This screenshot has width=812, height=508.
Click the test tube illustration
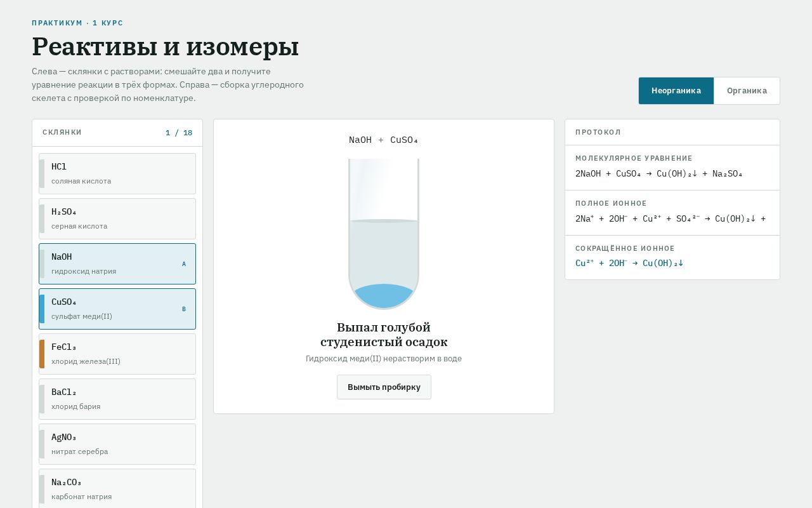[384, 234]
